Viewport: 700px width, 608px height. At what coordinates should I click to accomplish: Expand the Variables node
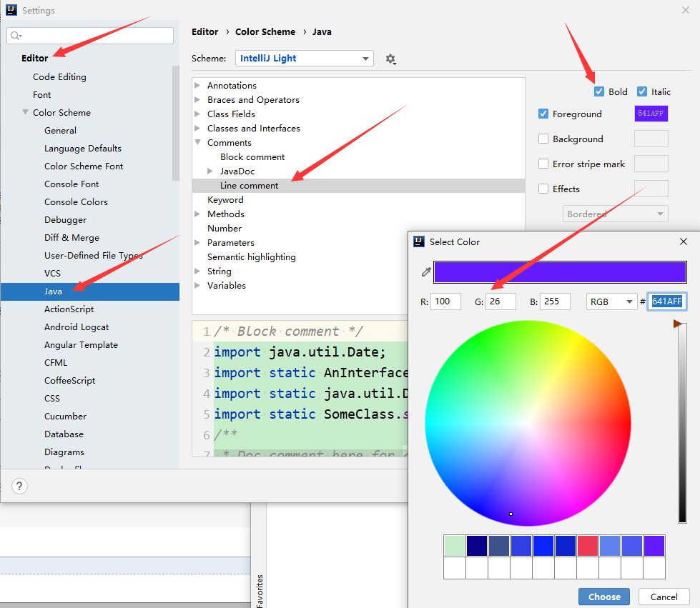[x=197, y=285]
